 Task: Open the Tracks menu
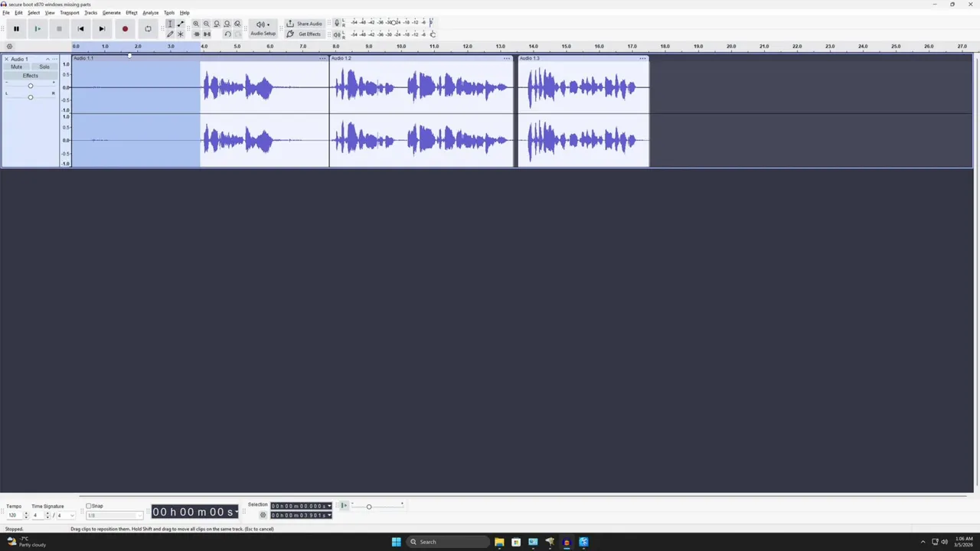point(90,13)
